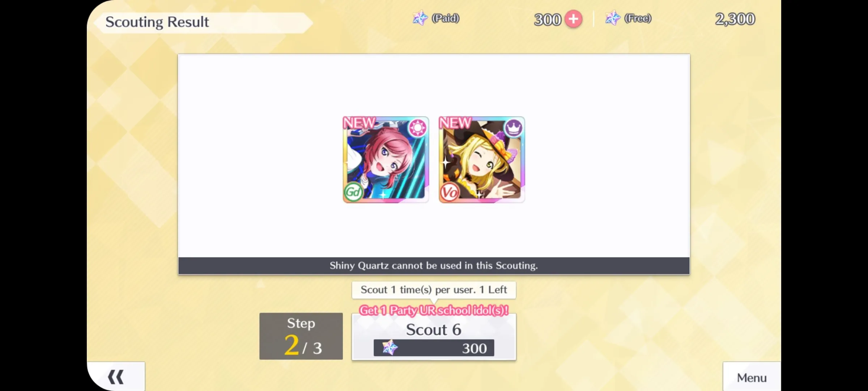Open the red-haired idol card thumbnail
This screenshot has width=868, height=391.
pyautogui.click(x=386, y=160)
